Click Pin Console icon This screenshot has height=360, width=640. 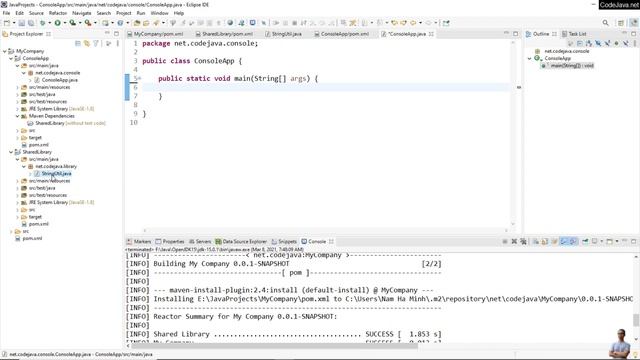(585, 242)
